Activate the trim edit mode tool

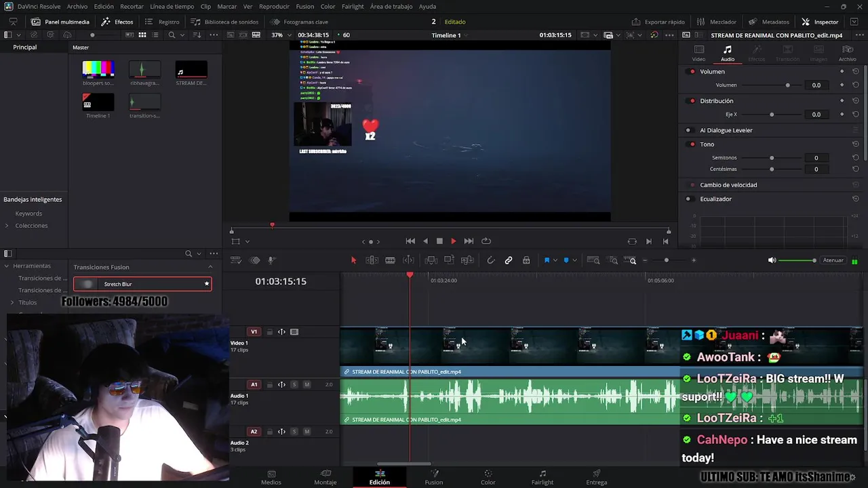click(x=372, y=260)
